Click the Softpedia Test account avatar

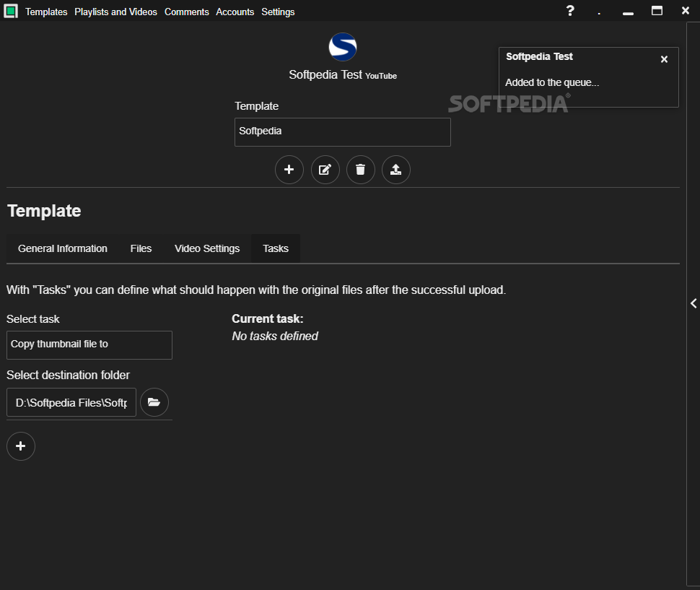click(x=342, y=47)
